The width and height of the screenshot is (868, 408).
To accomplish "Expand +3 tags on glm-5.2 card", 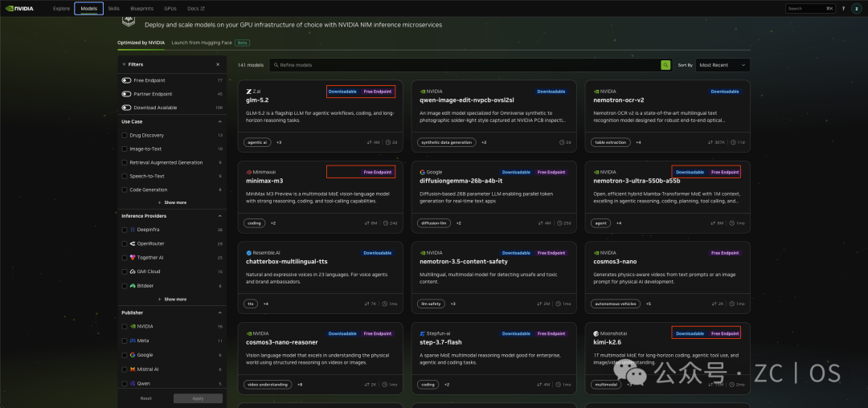I will 279,142.
